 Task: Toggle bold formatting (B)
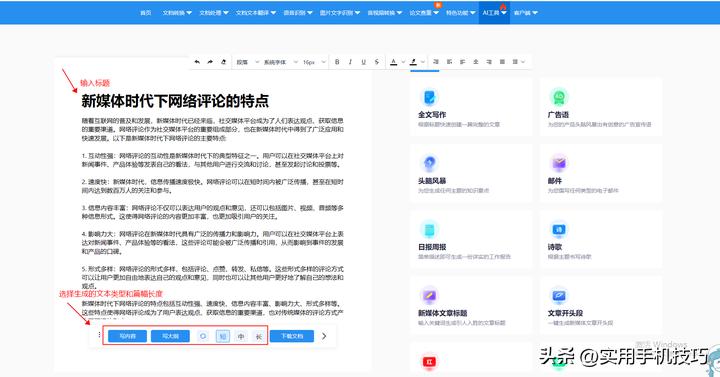coord(337,62)
